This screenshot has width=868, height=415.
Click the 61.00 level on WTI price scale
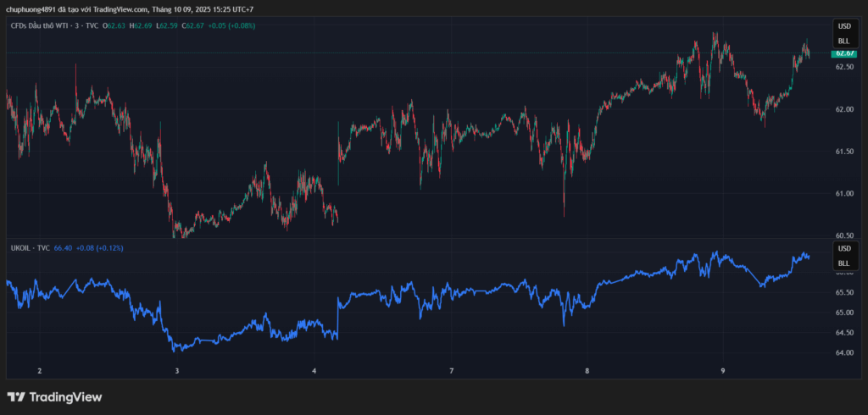[x=843, y=194]
